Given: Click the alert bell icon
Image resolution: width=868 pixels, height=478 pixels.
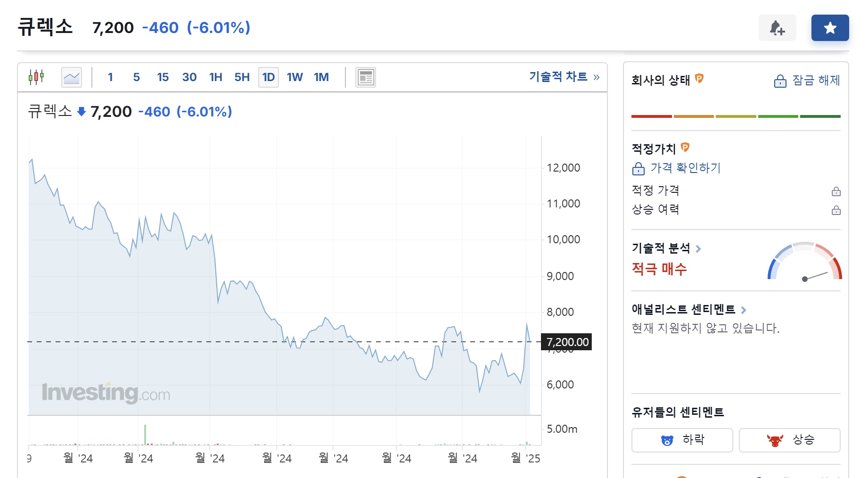Looking at the screenshot, I should tap(777, 28).
